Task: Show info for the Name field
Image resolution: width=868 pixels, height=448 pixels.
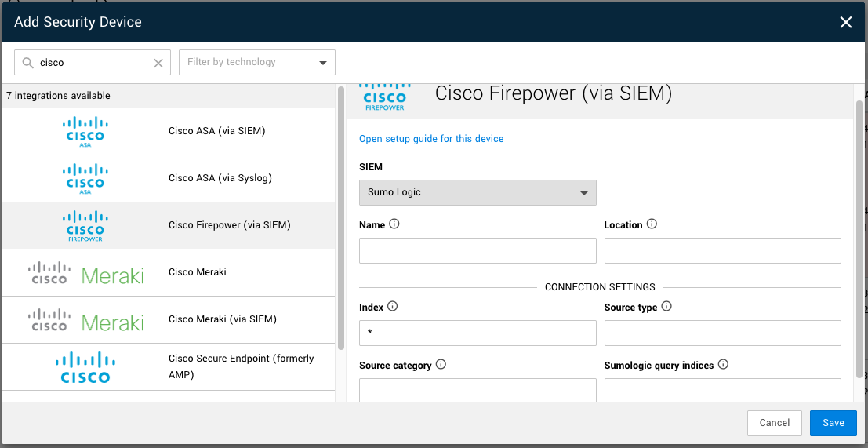Action: click(394, 224)
